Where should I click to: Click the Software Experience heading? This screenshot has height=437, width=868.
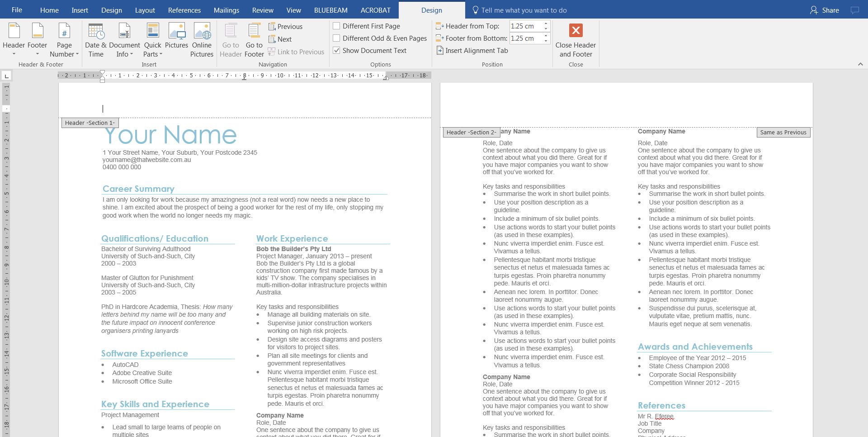coord(145,353)
